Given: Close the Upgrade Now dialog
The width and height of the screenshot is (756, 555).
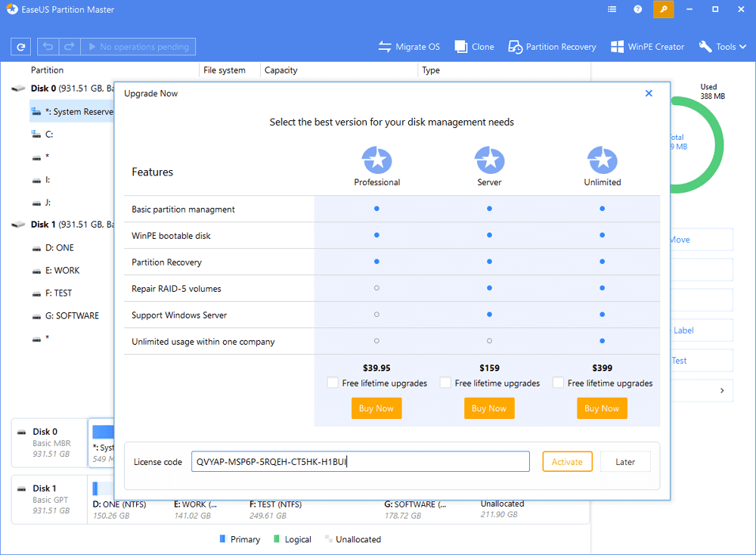Looking at the screenshot, I should coord(649,93).
